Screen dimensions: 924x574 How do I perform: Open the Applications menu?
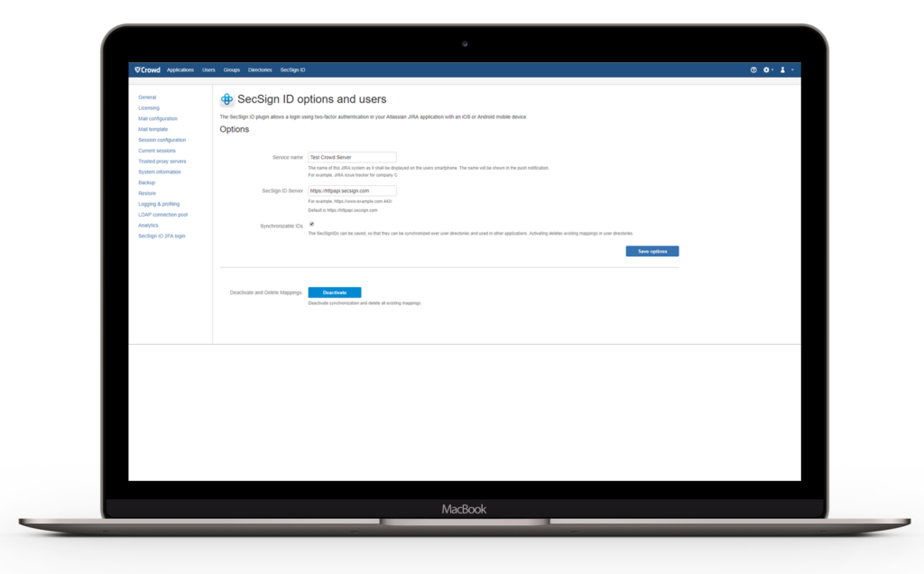coord(180,69)
